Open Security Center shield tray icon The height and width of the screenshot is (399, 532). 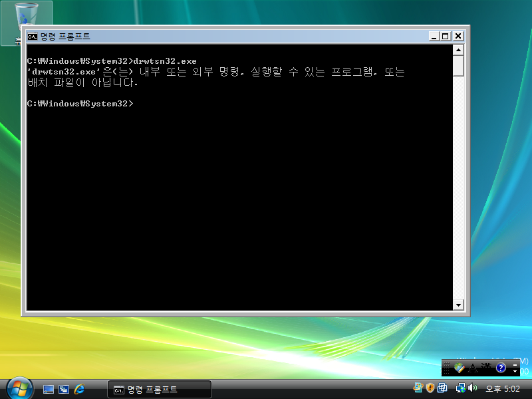[x=430, y=388]
